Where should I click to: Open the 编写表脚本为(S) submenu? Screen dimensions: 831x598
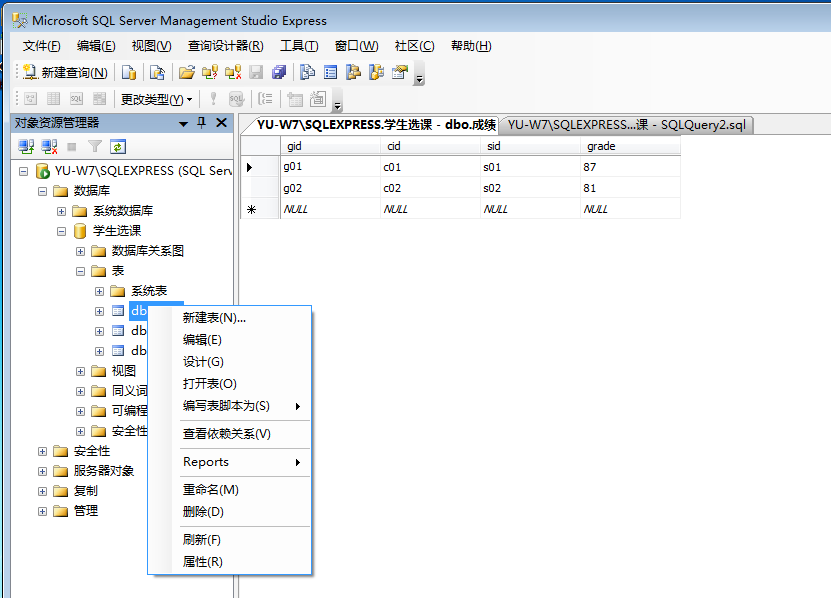230,406
